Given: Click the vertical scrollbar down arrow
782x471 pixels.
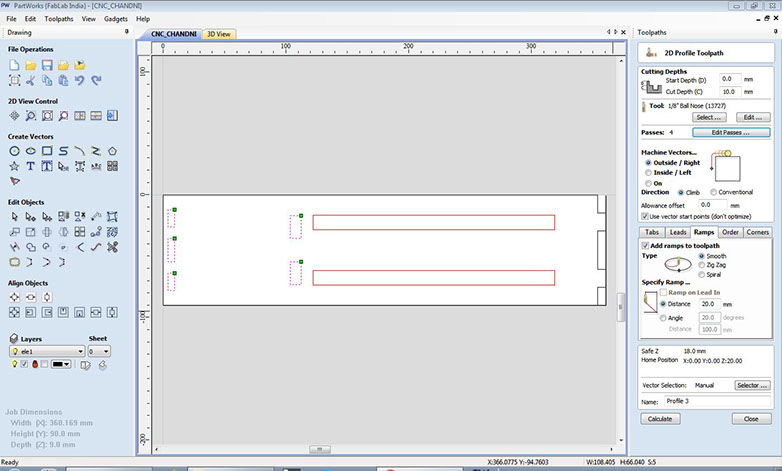Looking at the screenshot, I should click(x=621, y=440).
